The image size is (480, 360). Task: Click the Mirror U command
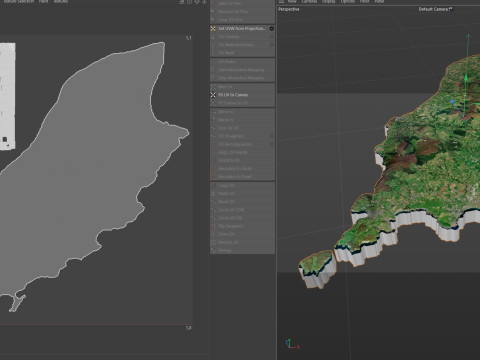click(242, 112)
